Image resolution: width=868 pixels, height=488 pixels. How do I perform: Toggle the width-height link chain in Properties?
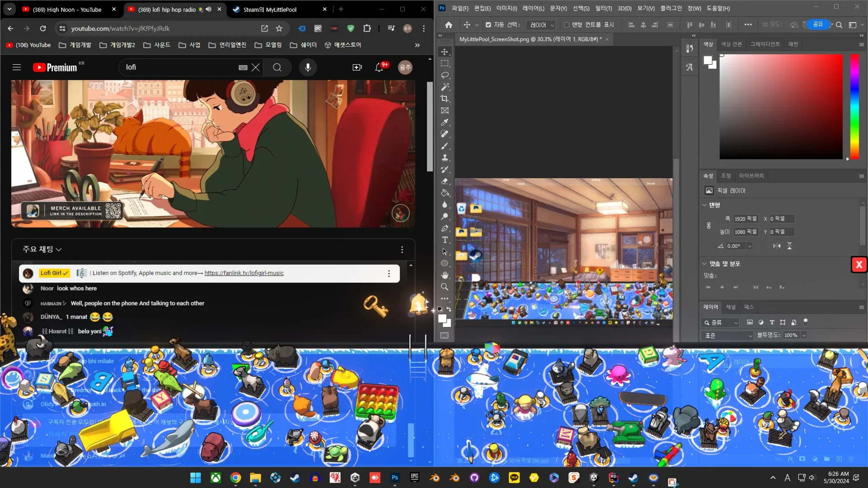coord(708,225)
